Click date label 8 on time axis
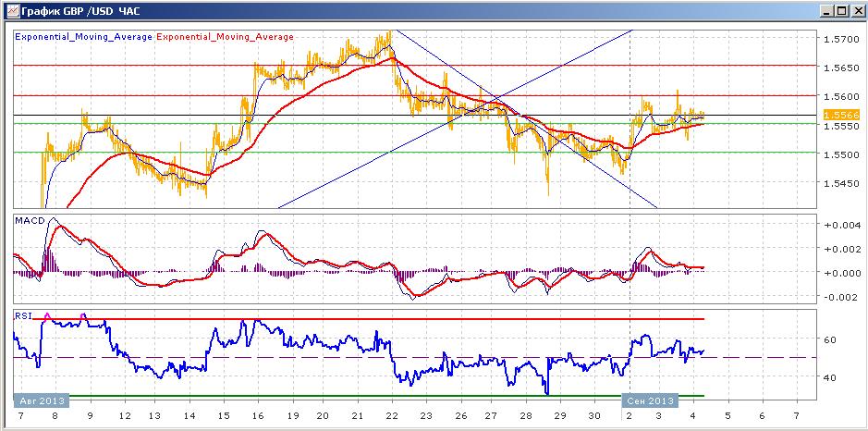Viewport: 868px width, 431px height. tap(55, 415)
